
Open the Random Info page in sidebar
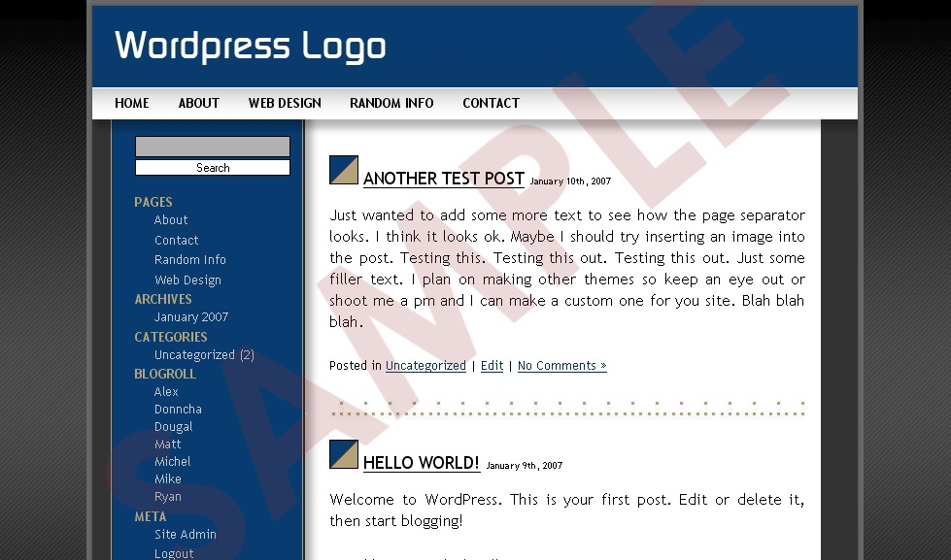pos(189,260)
